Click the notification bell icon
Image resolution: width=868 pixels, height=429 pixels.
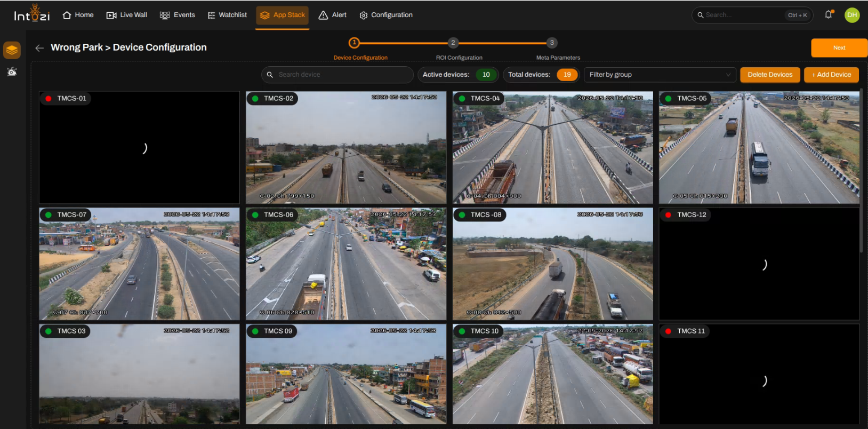[x=829, y=15]
